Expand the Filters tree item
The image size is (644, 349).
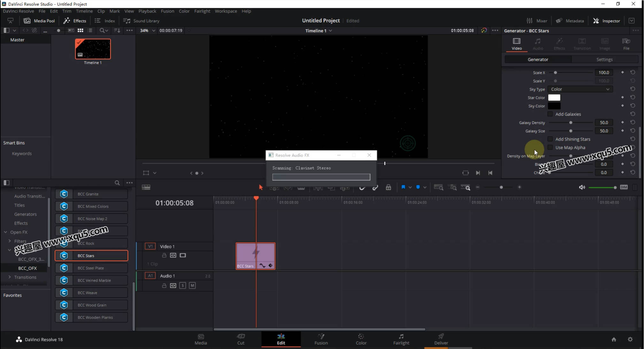[10, 241]
